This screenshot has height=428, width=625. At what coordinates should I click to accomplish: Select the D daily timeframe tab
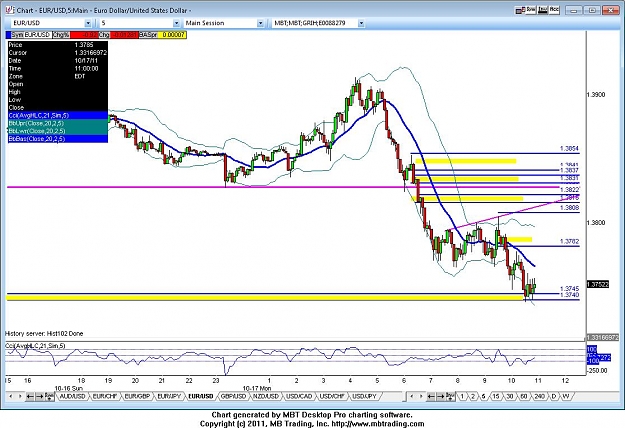(x=554, y=397)
